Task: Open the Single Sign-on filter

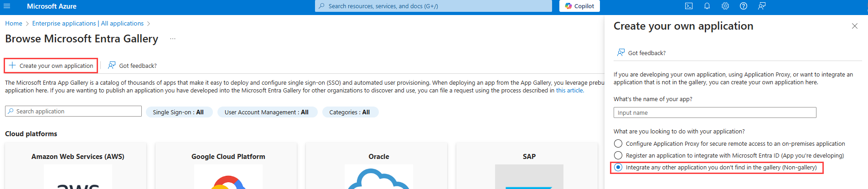Action: pyautogui.click(x=179, y=112)
